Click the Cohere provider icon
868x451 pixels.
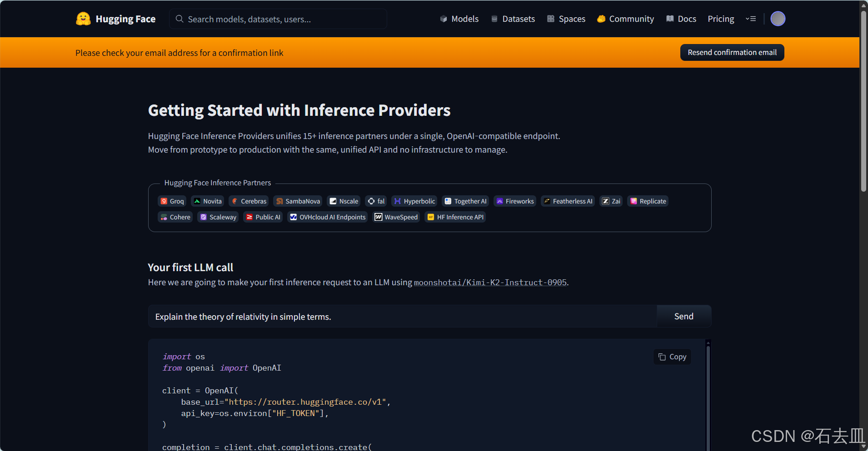click(x=164, y=217)
